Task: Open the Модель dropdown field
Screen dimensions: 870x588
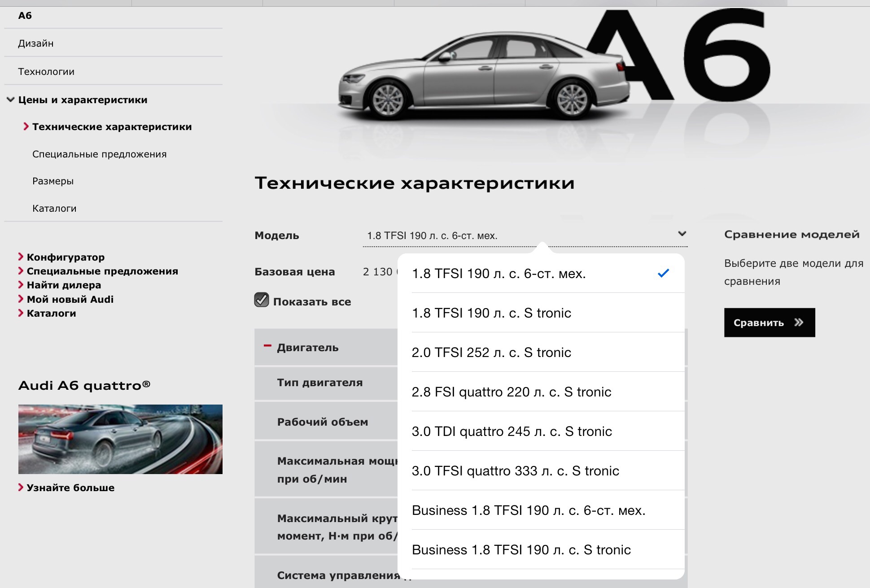Action: (x=525, y=235)
